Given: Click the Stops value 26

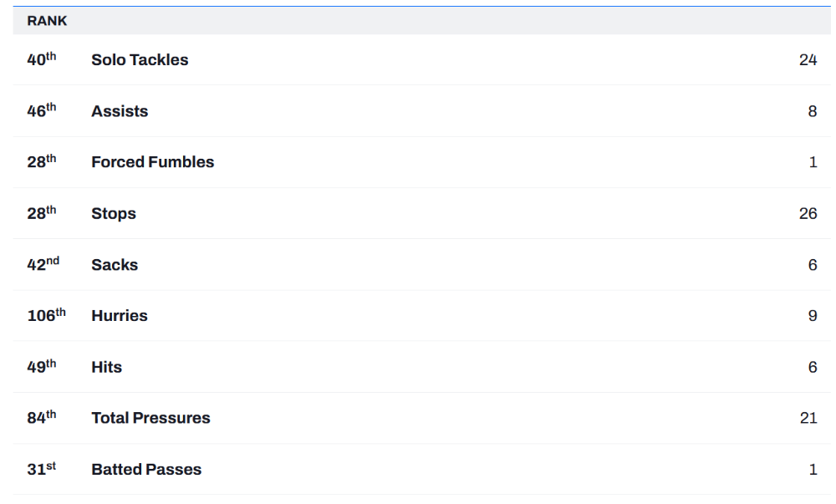Looking at the screenshot, I should [x=808, y=213].
